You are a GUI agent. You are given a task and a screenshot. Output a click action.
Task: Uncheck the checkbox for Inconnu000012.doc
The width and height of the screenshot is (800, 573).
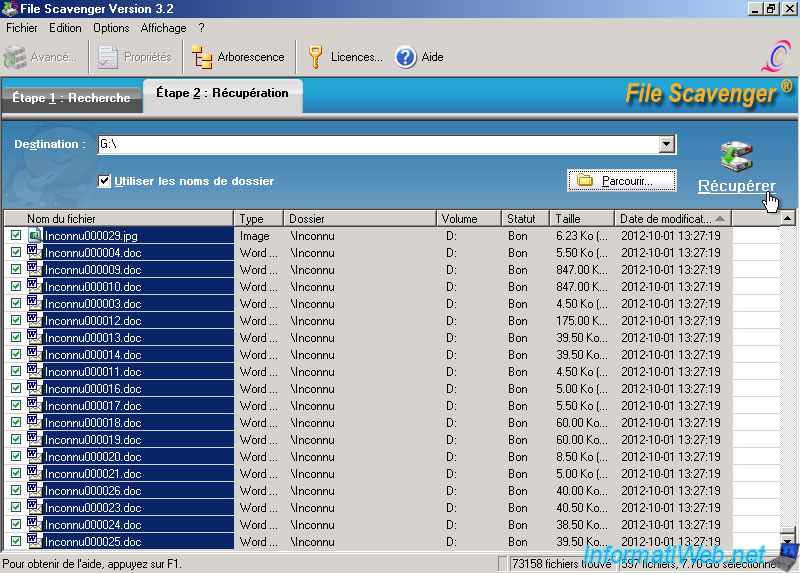point(15,321)
